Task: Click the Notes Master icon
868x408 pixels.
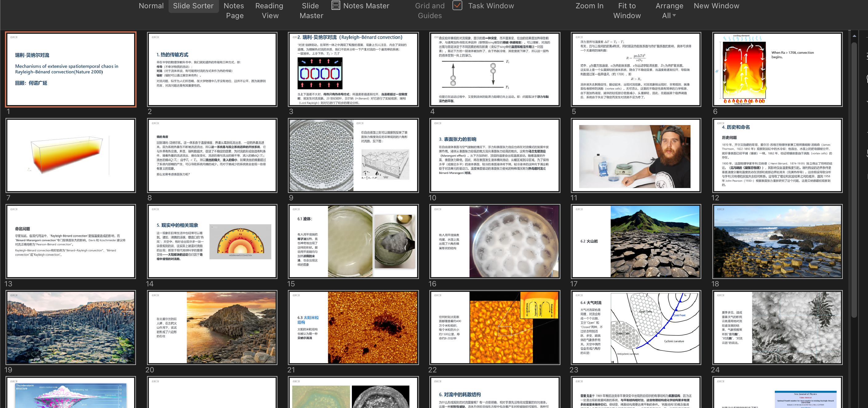Action: 336,6
